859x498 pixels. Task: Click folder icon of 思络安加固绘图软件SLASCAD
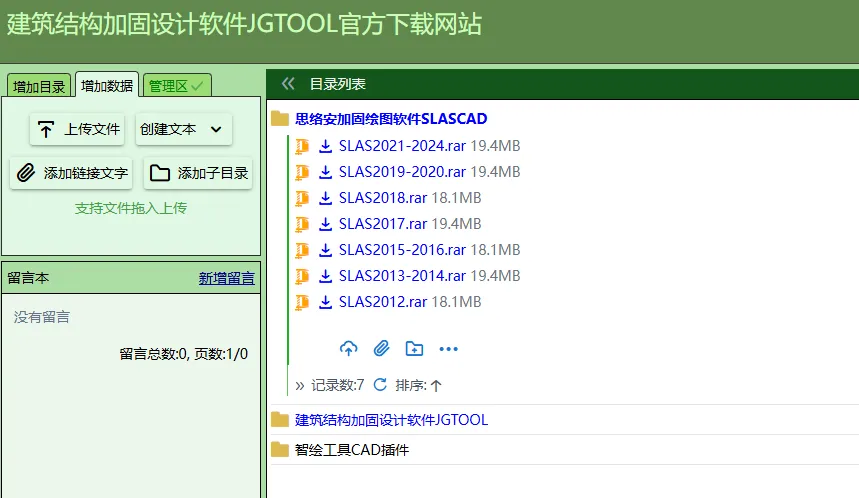pyautogui.click(x=280, y=119)
